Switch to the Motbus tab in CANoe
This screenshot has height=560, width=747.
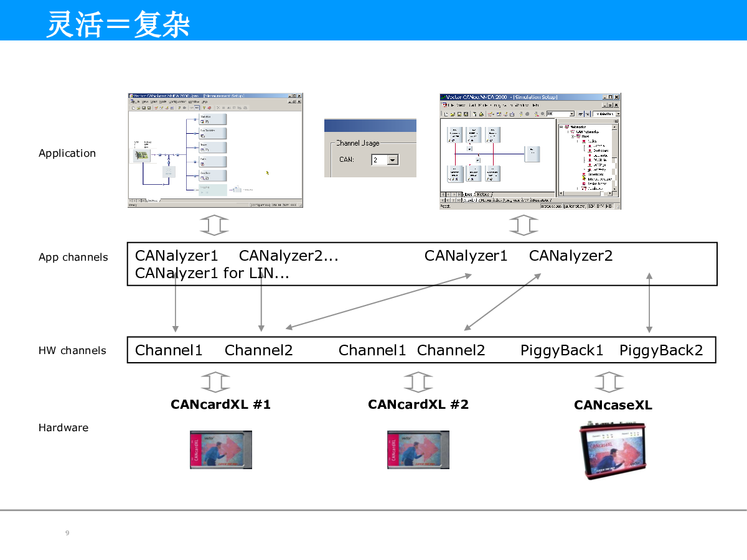click(x=483, y=194)
